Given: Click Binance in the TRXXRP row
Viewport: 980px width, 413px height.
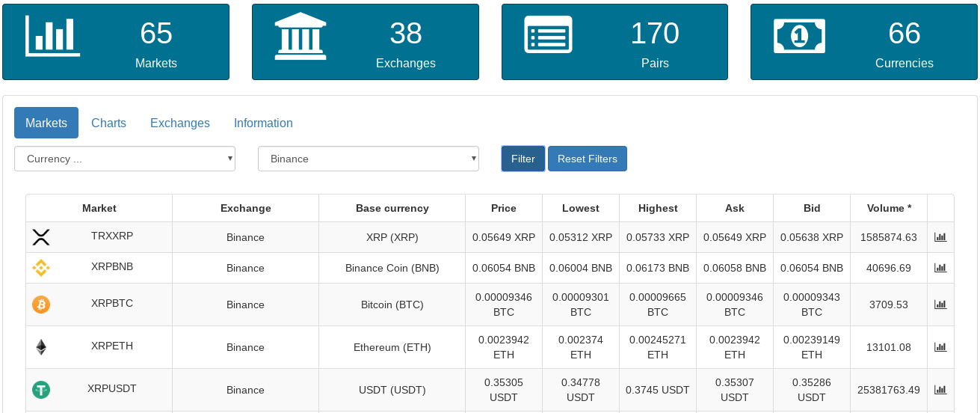Looking at the screenshot, I should [x=245, y=237].
